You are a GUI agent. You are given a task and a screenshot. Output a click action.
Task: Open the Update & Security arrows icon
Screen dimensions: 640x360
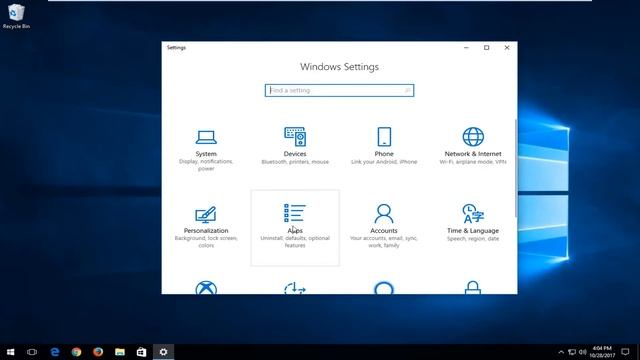coord(295,288)
